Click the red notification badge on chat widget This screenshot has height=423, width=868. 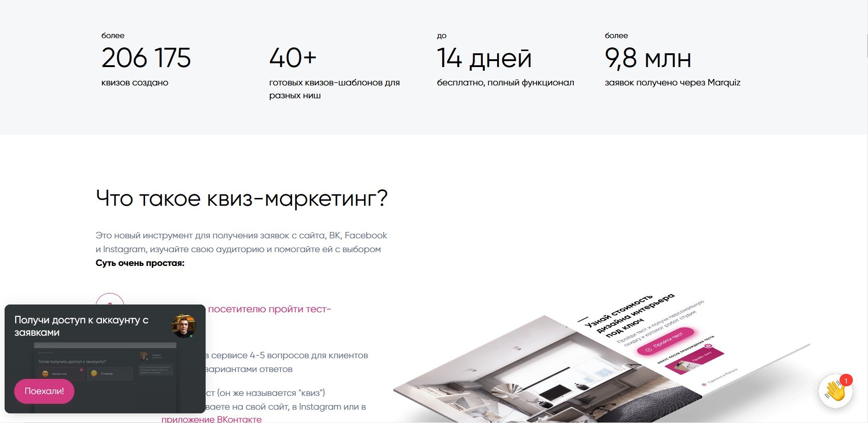pos(846,380)
